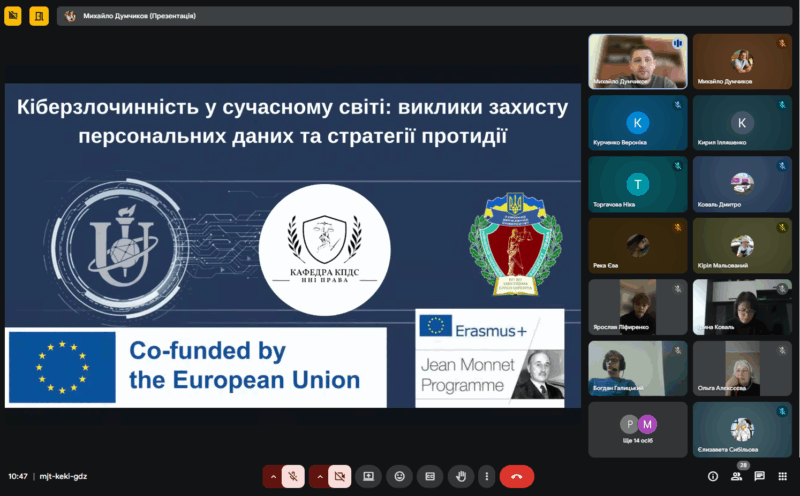Click the Курченко Вероніка participant tile
Screen dimensions: 800x496
637,123
